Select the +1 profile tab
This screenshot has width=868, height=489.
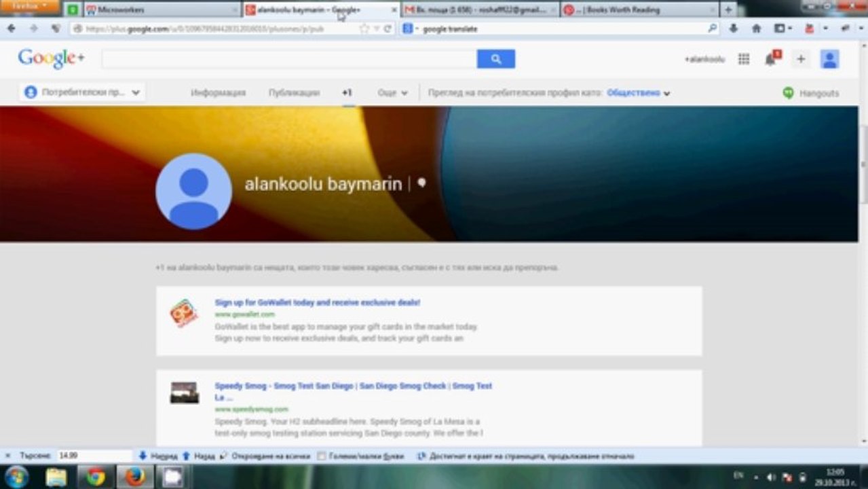coord(347,93)
